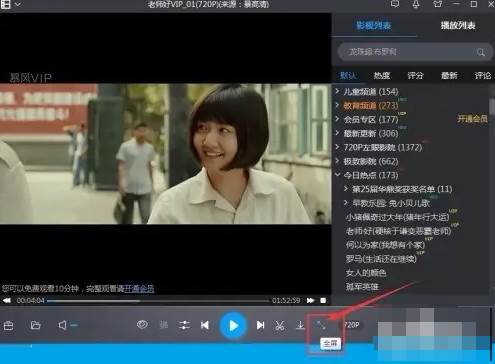Expand 早教乐园: 兔小贝儿歌
The image size is (495, 364).
click(x=346, y=203)
